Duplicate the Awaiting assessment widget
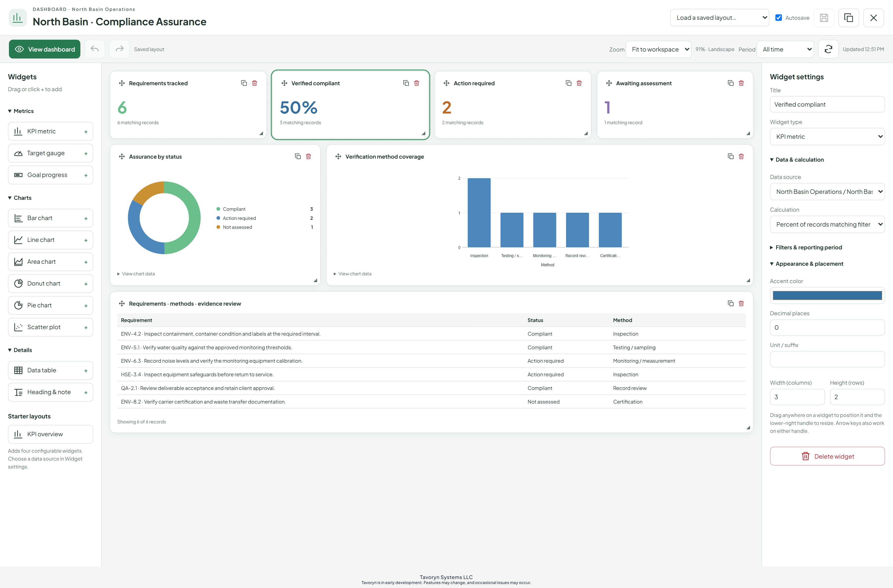 pyautogui.click(x=731, y=83)
